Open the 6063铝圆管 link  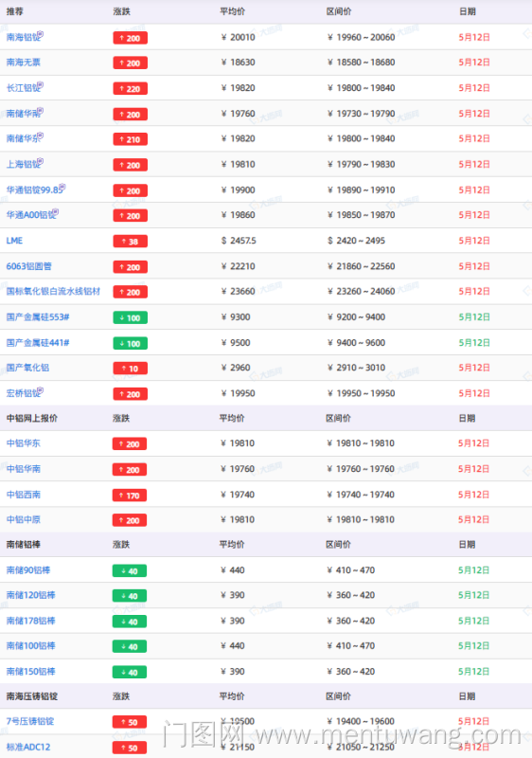pos(29,266)
